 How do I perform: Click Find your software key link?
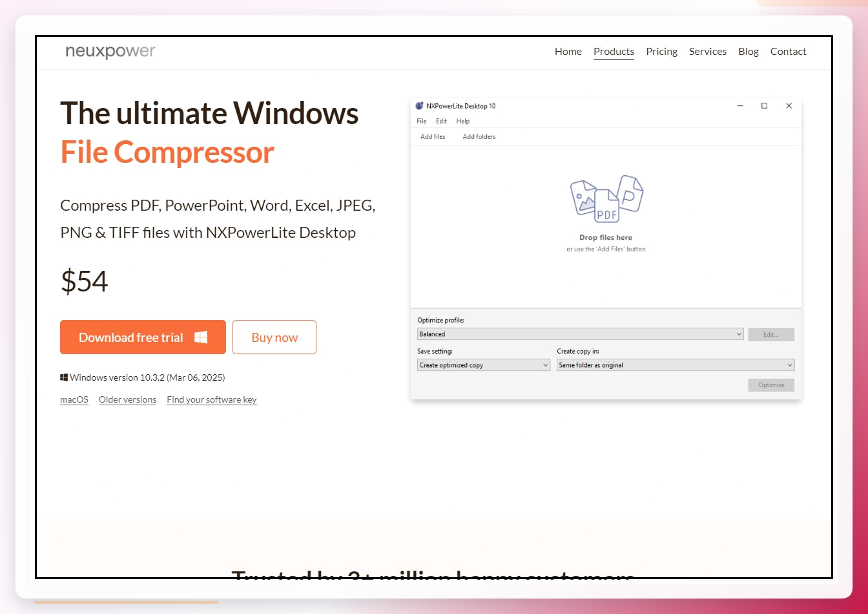tap(212, 400)
